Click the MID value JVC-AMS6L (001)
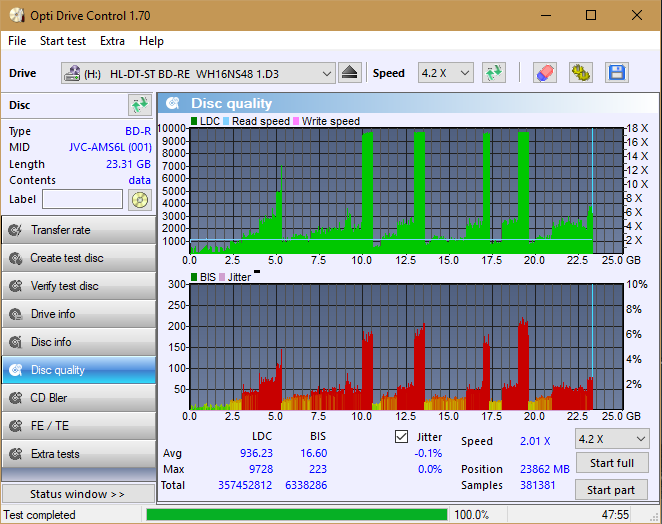 [110, 147]
